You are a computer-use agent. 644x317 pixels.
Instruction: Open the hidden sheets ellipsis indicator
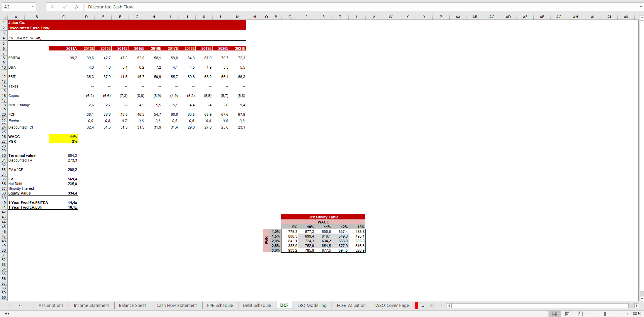422,306
